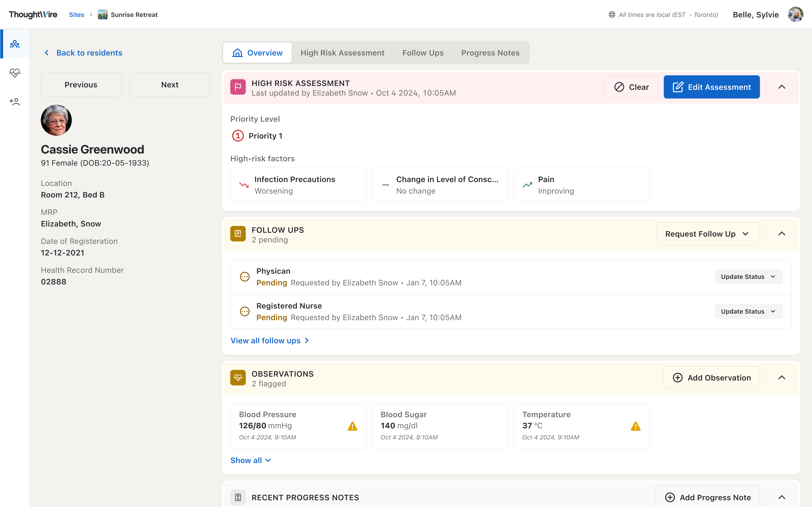812x507 pixels.
Task: Click Edit Assessment
Action: [712, 87]
